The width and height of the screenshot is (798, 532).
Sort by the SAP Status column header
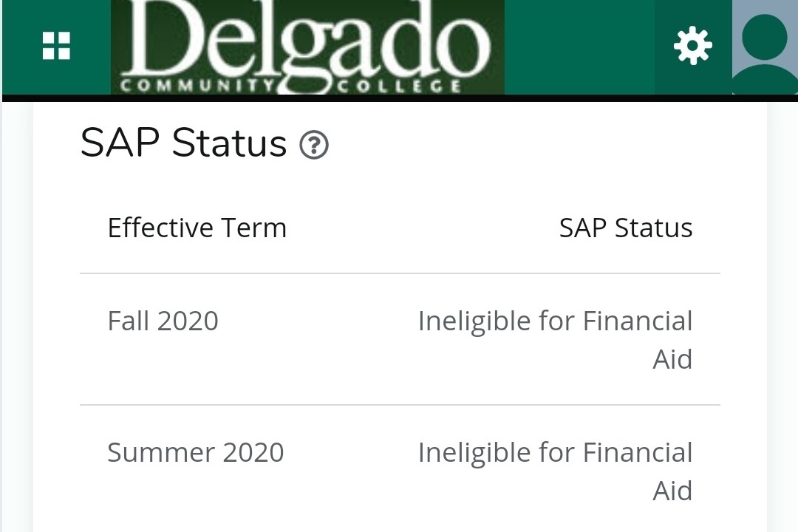point(625,228)
